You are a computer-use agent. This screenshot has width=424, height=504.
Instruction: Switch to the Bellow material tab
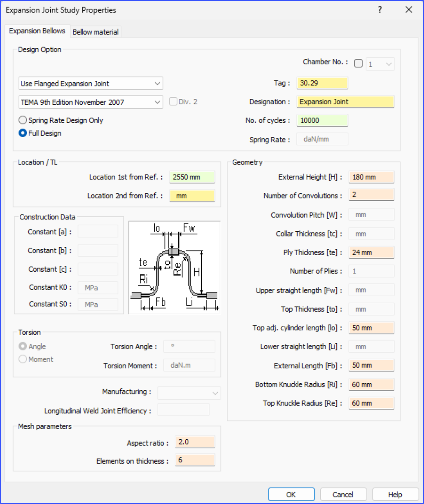click(x=96, y=32)
